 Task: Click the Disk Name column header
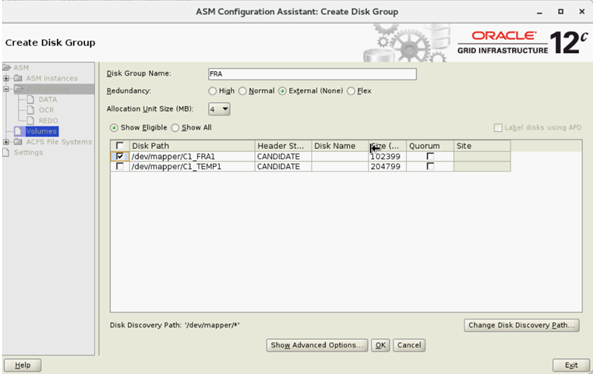tap(340, 146)
